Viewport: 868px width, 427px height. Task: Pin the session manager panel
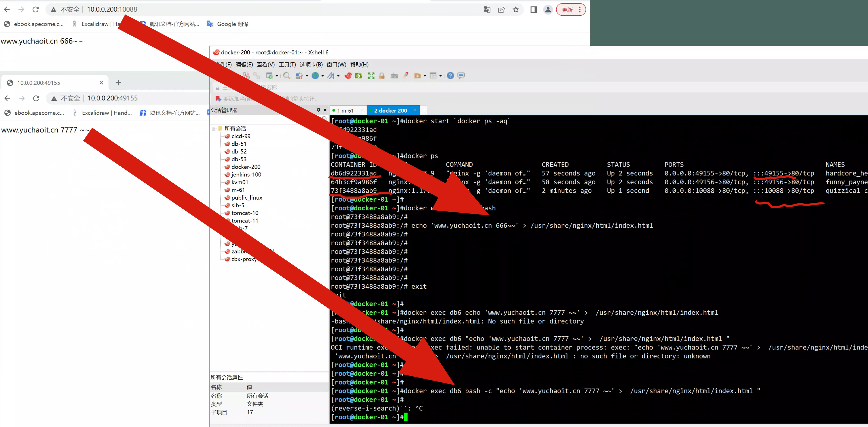point(318,110)
